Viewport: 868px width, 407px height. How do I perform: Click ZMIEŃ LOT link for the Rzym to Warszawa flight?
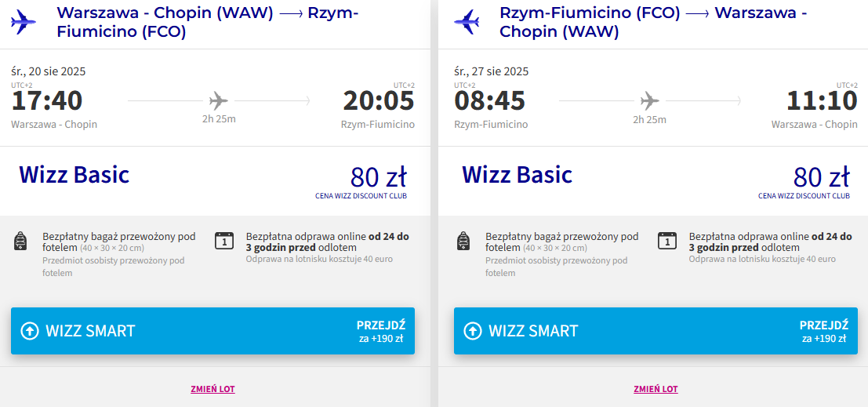point(656,389)
